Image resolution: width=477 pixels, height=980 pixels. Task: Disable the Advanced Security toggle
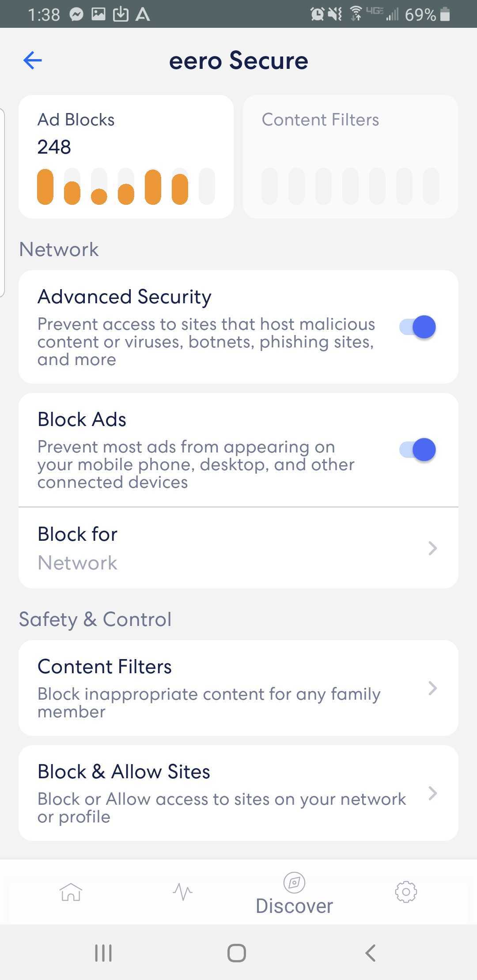418,327
